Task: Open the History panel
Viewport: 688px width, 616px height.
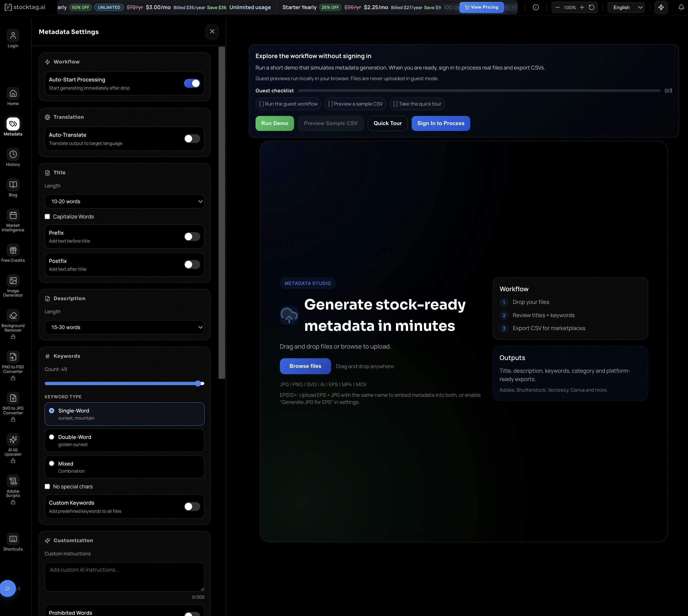Action: tap(13, 157)
